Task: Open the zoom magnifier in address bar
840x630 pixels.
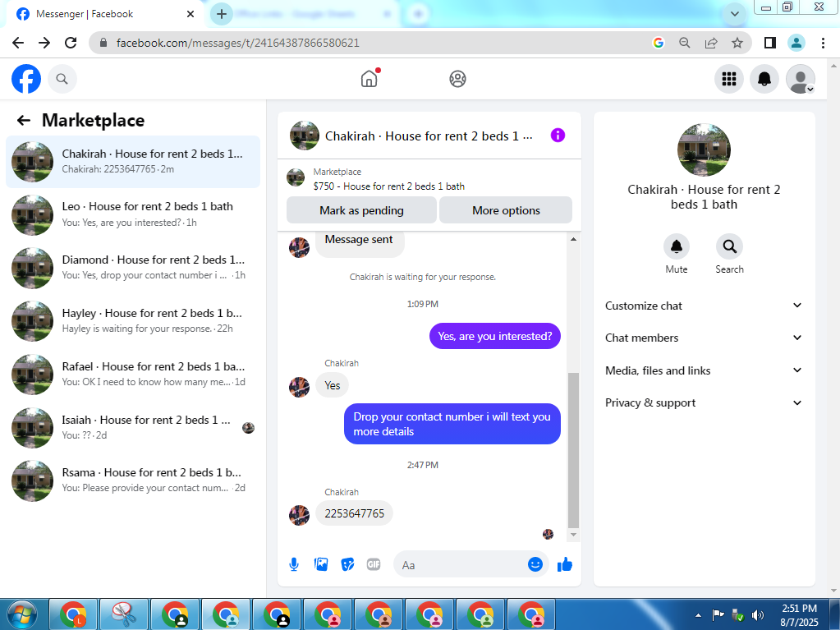Action: [x=685, y=43]
